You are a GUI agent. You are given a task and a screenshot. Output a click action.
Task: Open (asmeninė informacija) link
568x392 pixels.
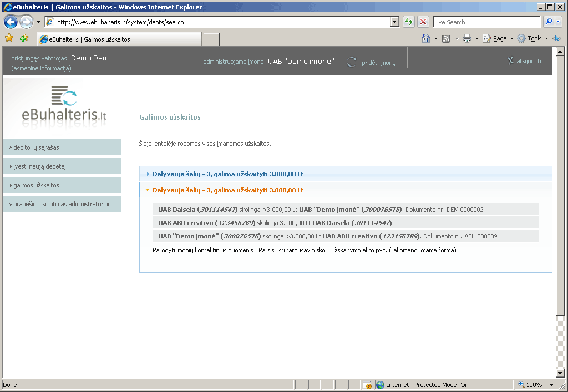41,68
